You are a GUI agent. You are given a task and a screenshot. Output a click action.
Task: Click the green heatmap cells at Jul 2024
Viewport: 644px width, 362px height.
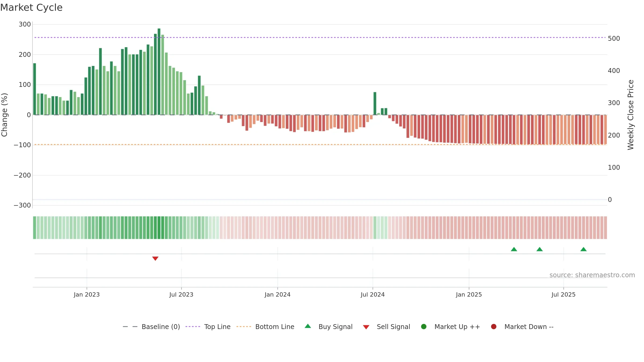(x=380, y=228)
